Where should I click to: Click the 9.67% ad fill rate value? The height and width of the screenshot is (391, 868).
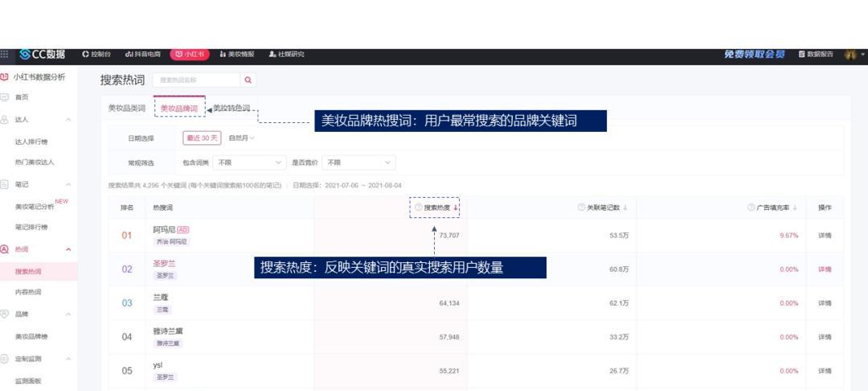(x=788, y=236)
